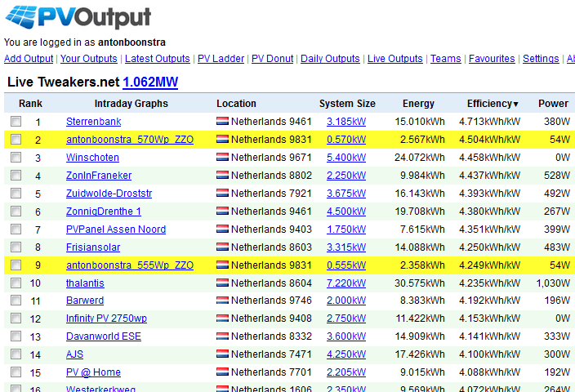This screenshot has width=575, height=392.
Task: Open Zuidwolde-Droststr intraday graph
Action: [x=109, y=194]
